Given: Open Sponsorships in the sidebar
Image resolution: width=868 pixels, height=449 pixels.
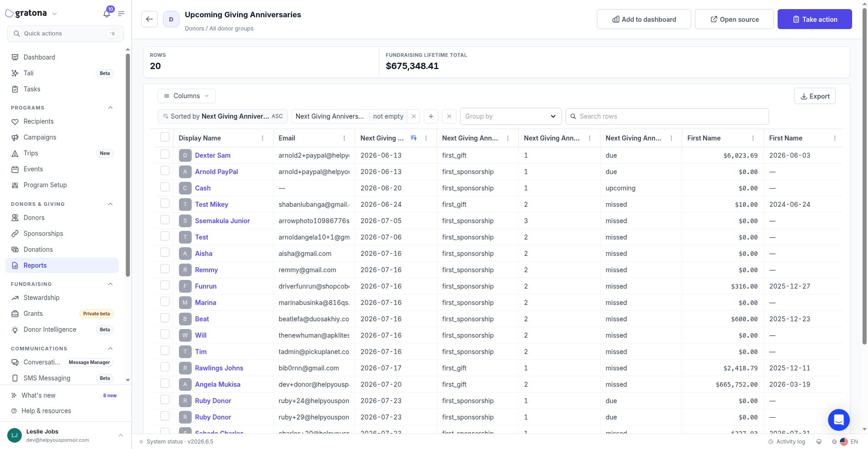Looking at the screenshot, I should [x=62, y=234].
